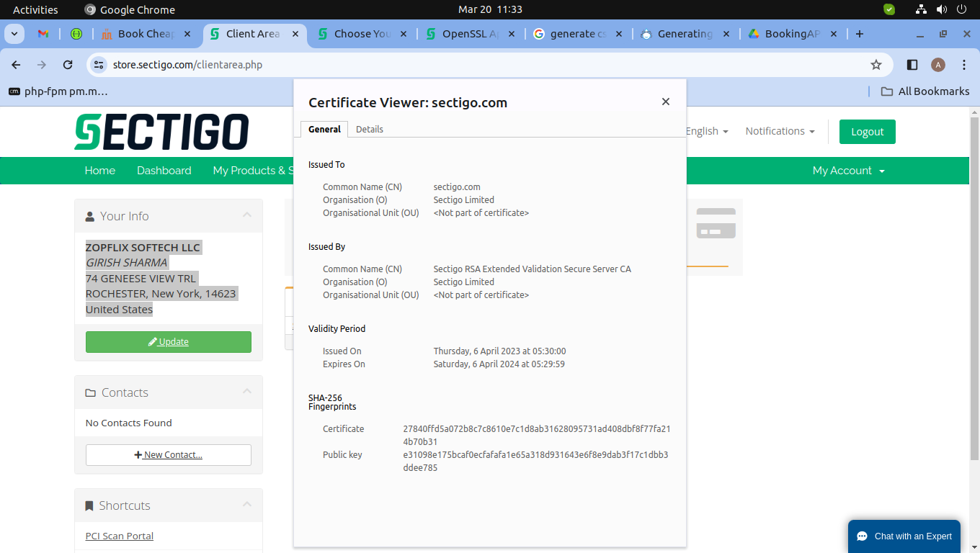980x553 pixels.
Task: Click the forward navigation arrow
Action: [42, 65]
